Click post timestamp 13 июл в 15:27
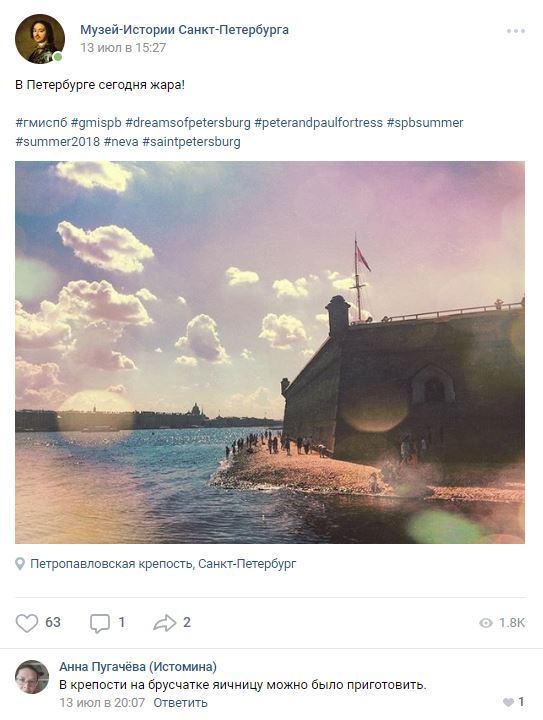Image resolution: width=543 pixels, height=720 pixels. (x=123, y=48)
